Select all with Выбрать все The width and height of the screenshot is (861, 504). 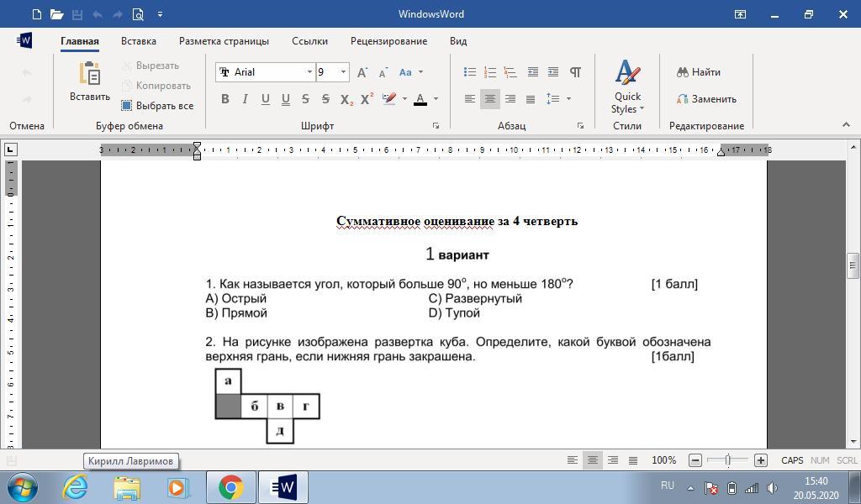coord(157,105)
